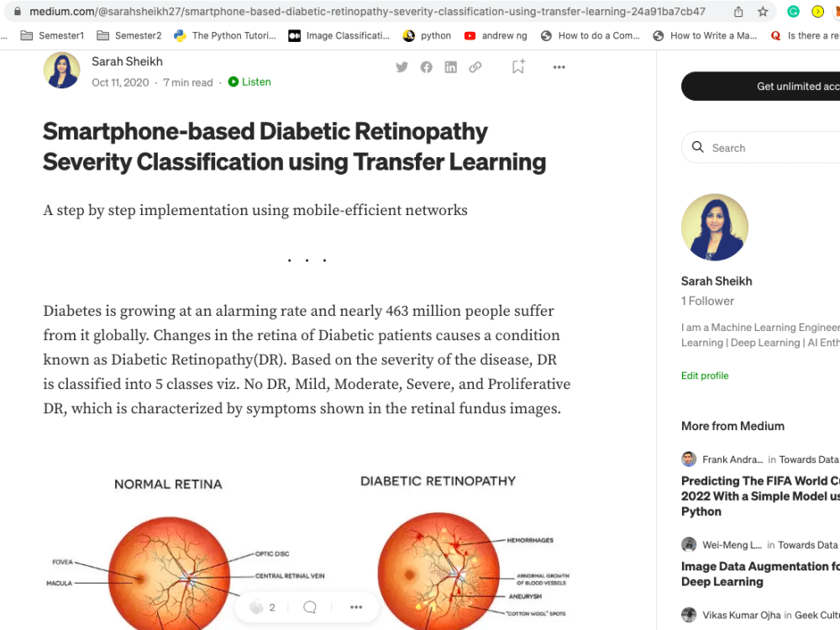View 1 Follower list
Image resolution: width=840 pixels, height=630 pixels.
[707, 301]
